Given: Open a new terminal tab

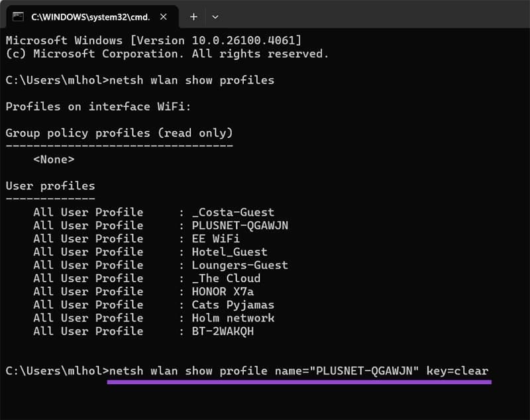Looking at the screenshot, I should 193,17.
